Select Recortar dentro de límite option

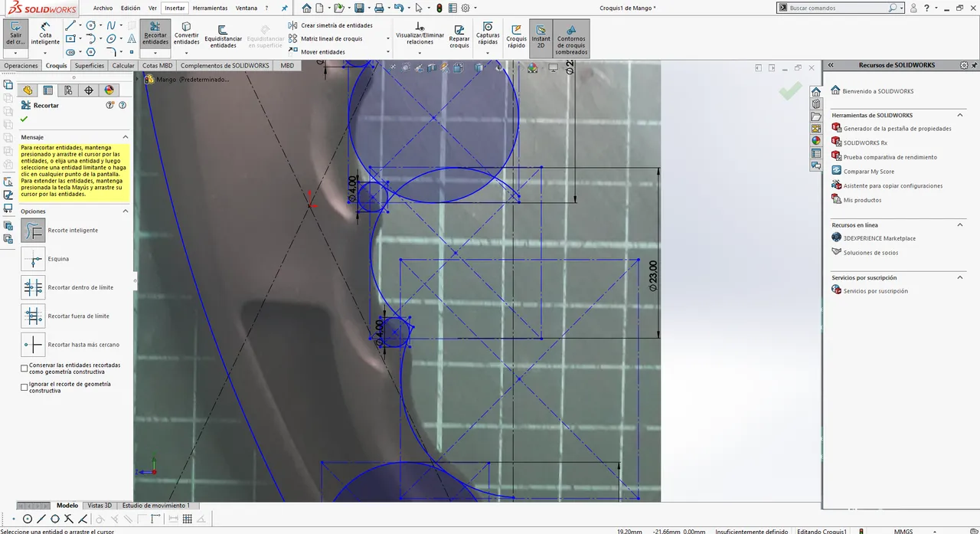pos(34,287)
